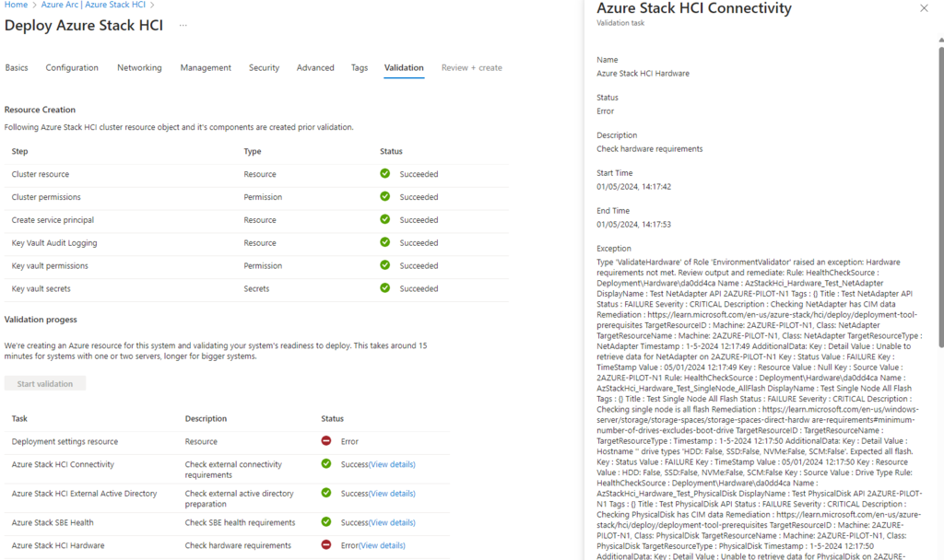Click success icon beside Key vault secrets
944x560 pixels.
tap(385, 288)
